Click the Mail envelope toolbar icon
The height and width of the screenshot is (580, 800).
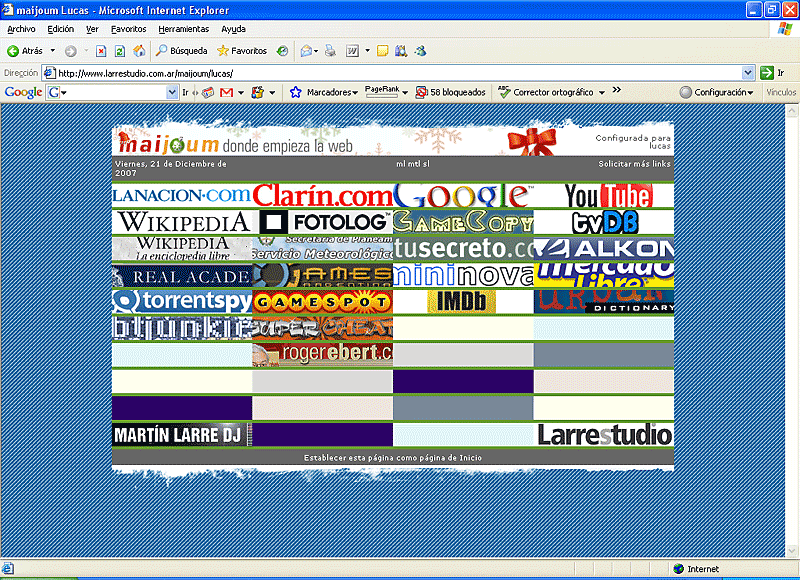point(305,50)
